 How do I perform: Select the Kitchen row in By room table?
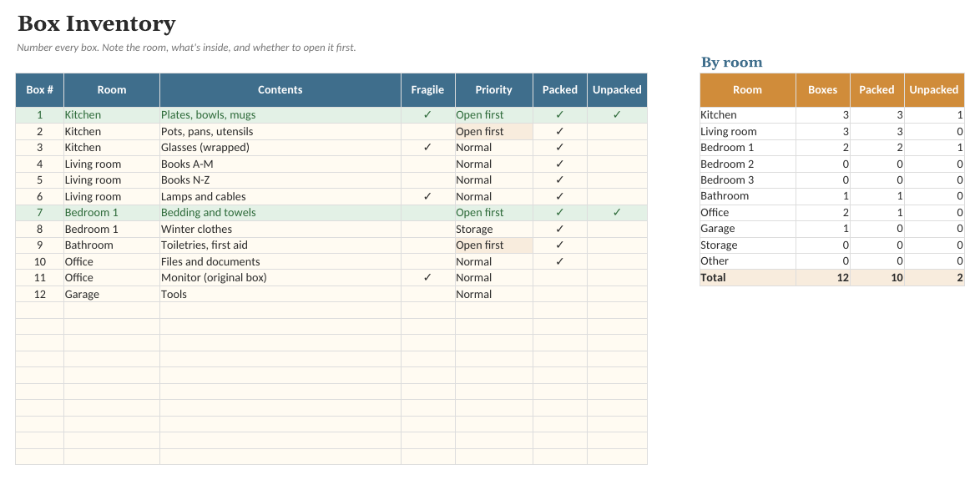[832, 115]
